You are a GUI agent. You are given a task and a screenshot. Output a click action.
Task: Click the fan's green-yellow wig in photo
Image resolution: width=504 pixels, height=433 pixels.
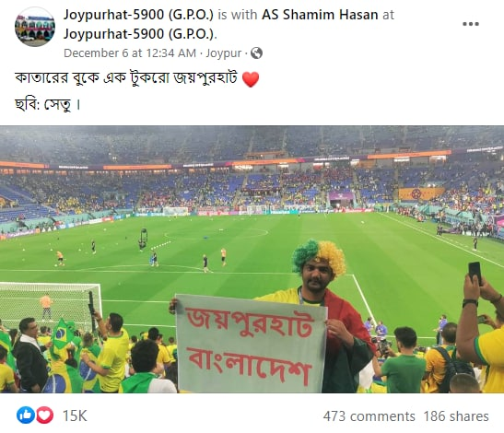[x=319, y=256]
